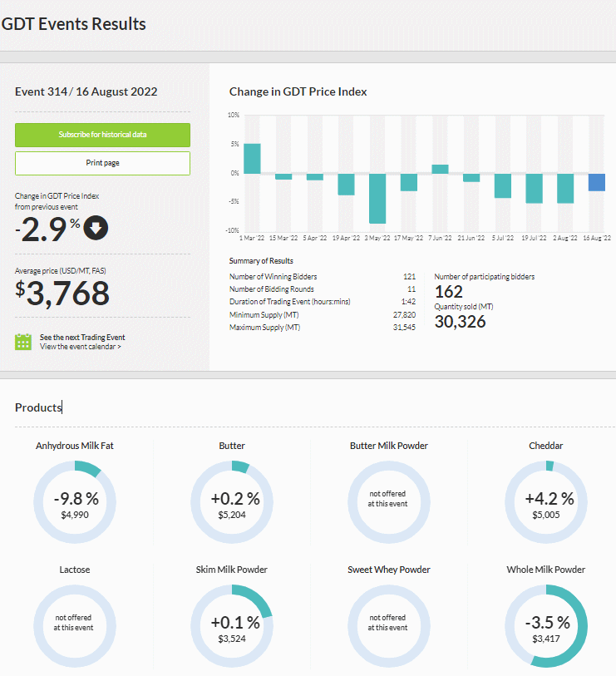Click the Skim Milk Powder heading
Screen dimensions: 616x676
(x=232, y=570)
